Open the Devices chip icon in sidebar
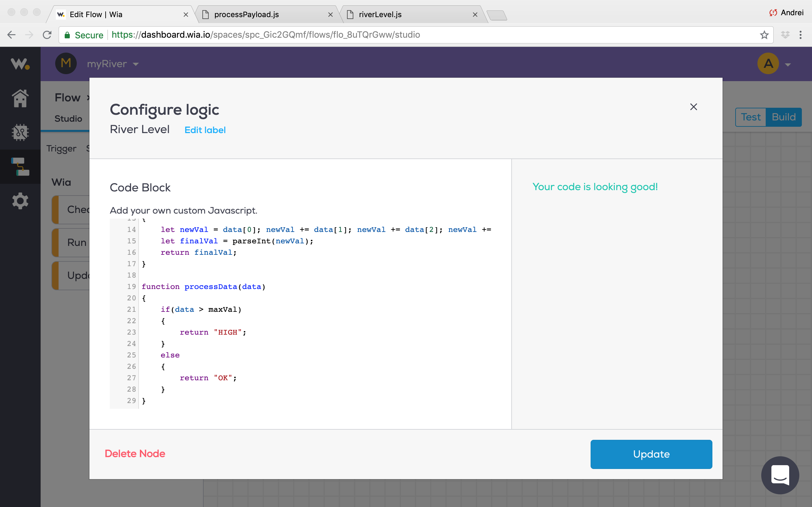 [x=20, y=132]
